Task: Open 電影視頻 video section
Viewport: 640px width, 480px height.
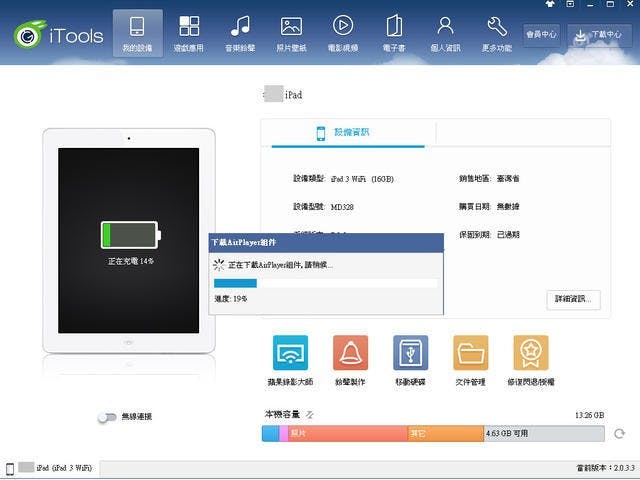Action: [x=343, y=32]
